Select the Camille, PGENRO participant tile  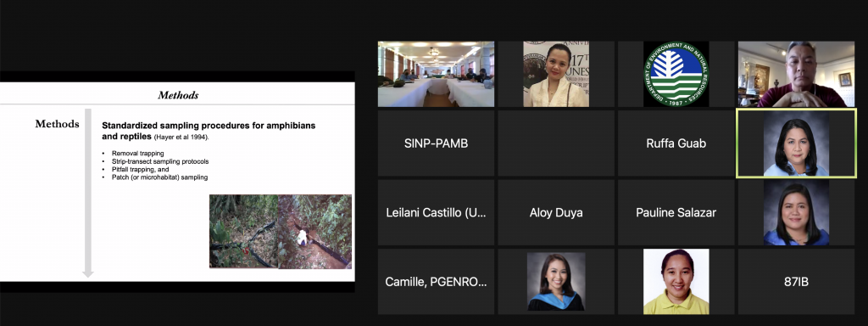436,282
